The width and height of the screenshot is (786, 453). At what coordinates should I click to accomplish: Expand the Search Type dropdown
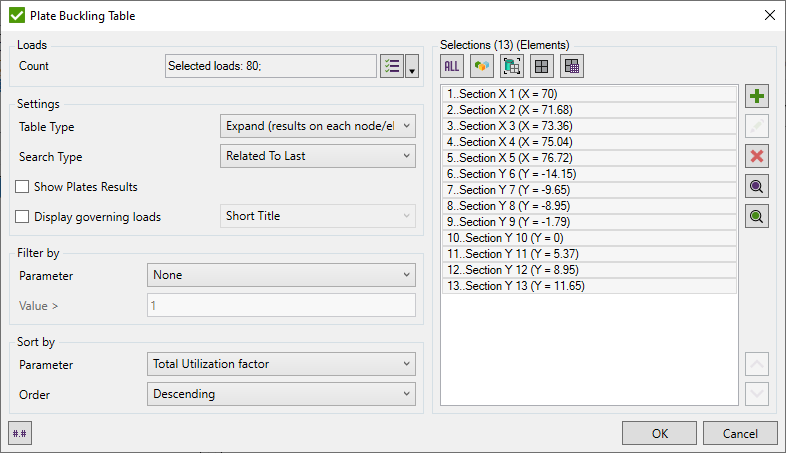coord(317,156)
